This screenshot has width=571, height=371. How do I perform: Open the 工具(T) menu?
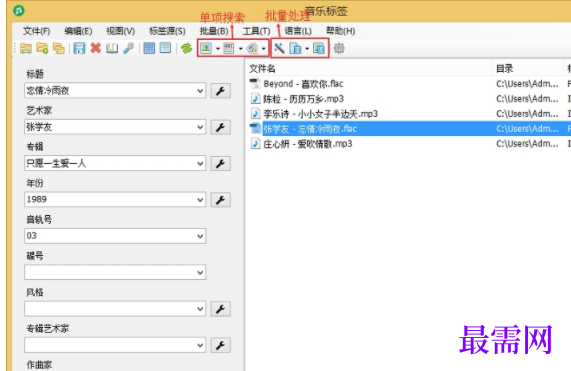pyautogui.click(x=256, y=31)
